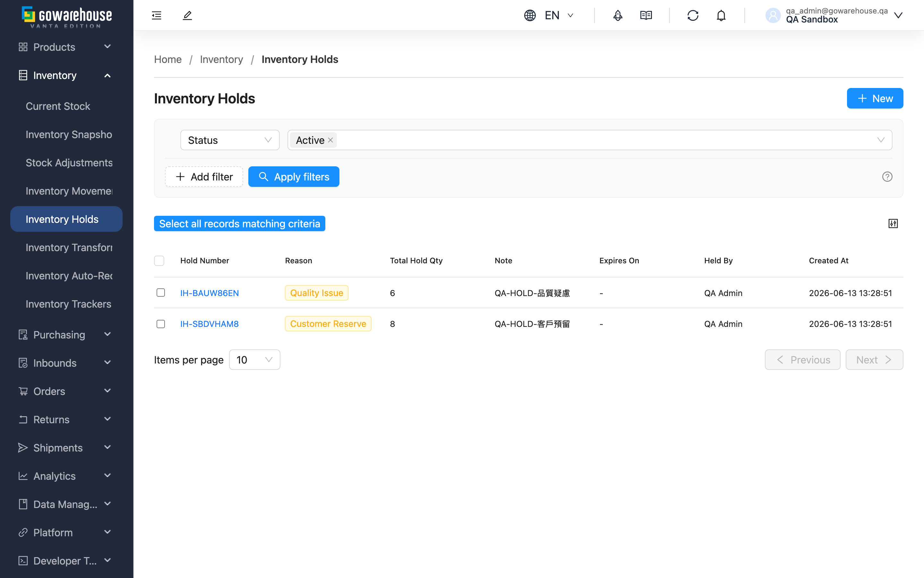Viewport: 924px width, 578px height.
Task: Open hold IH-SBDVHAM8
Action: 209,324
